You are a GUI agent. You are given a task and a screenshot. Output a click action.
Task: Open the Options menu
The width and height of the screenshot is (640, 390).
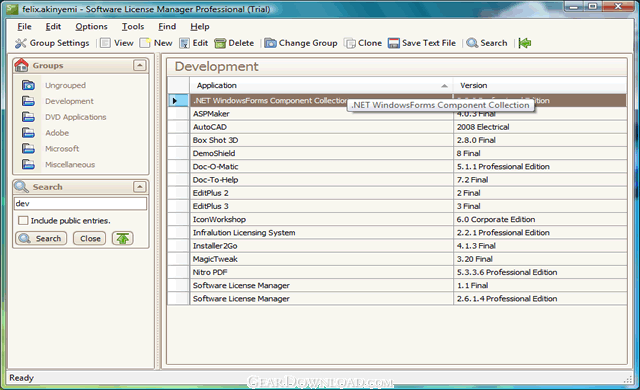(x=91, y=27)
